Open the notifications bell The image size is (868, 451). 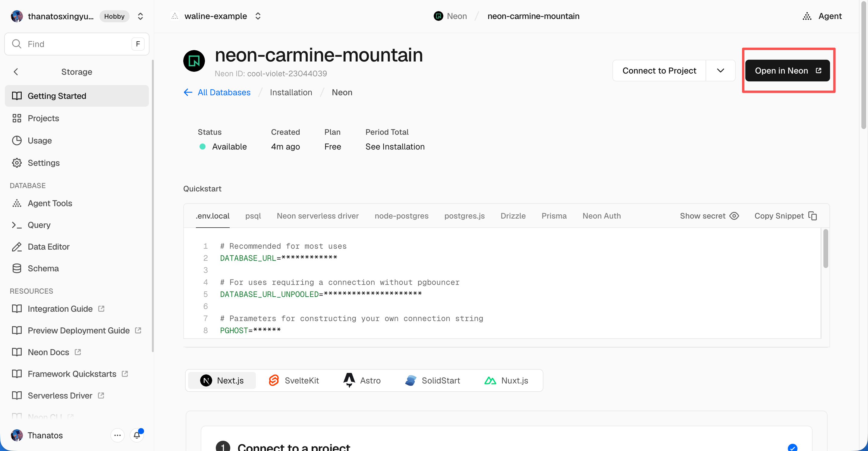[x=137, y=435]
